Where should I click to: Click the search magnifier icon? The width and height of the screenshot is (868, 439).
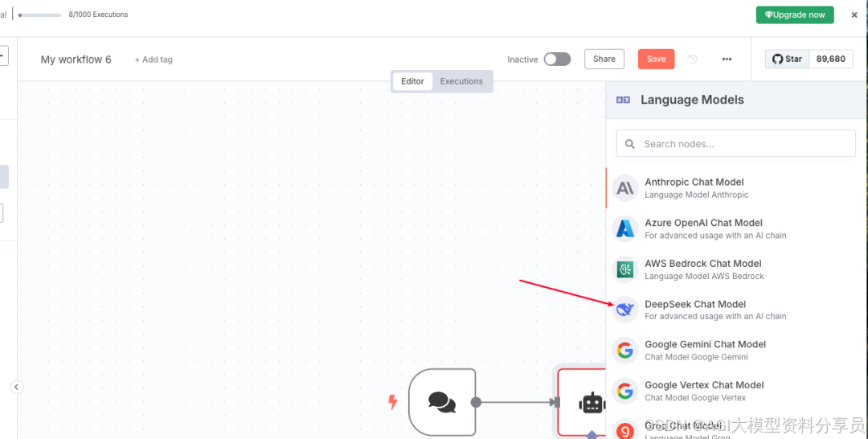coord(629,144)
